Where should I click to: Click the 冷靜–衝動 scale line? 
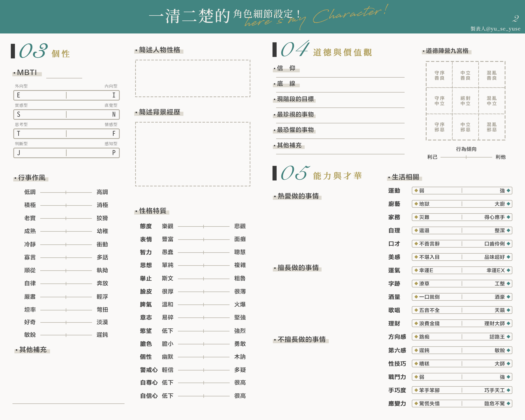coord(66,244)
